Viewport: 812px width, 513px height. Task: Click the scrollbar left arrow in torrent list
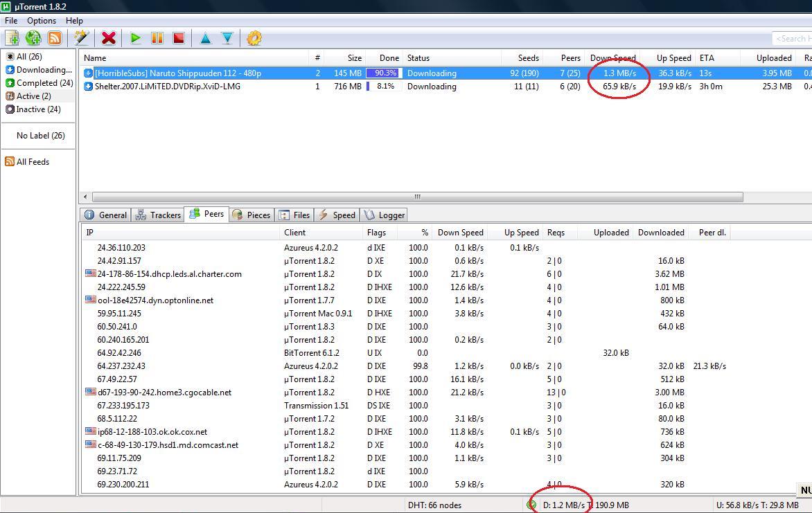(86, 197)
